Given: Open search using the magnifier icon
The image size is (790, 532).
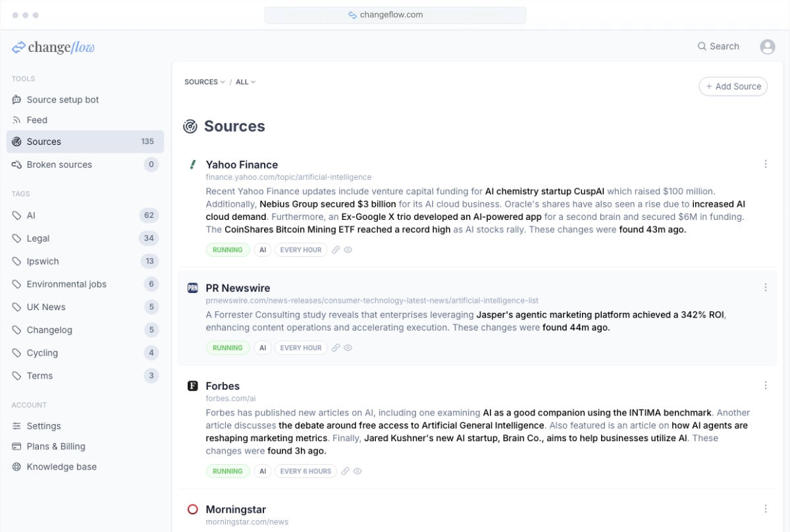Looking at the screenshot, I should tap(701, 46).
